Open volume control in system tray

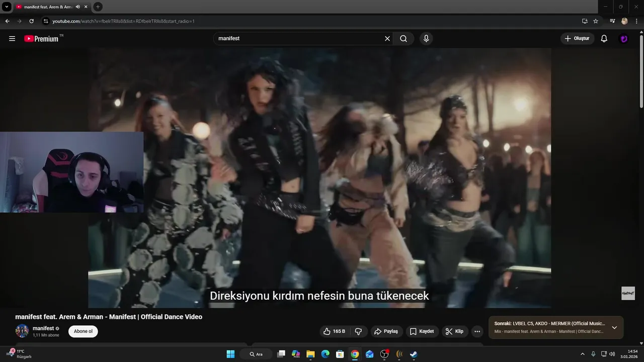[x=612, y=354]
